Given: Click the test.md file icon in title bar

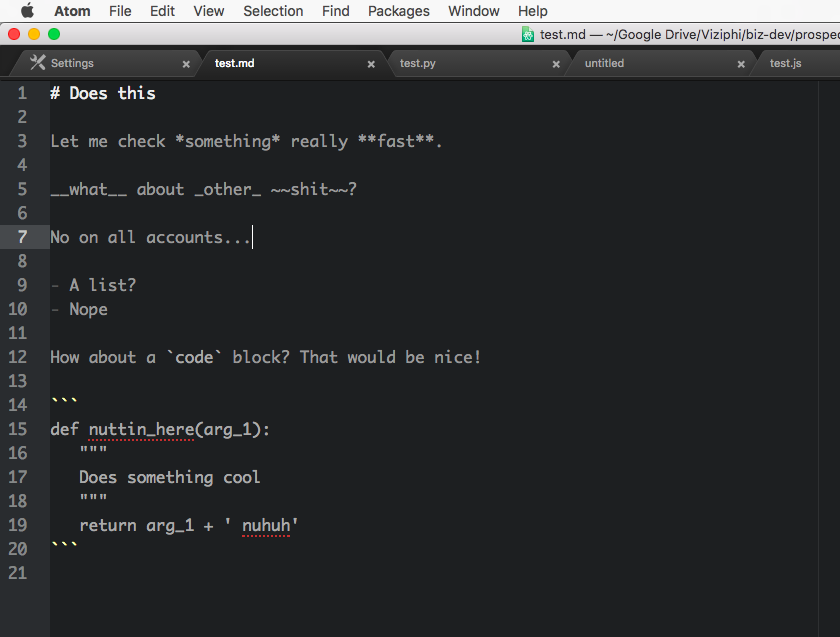Looking at the screenshot, I should (x=528, y=34).
